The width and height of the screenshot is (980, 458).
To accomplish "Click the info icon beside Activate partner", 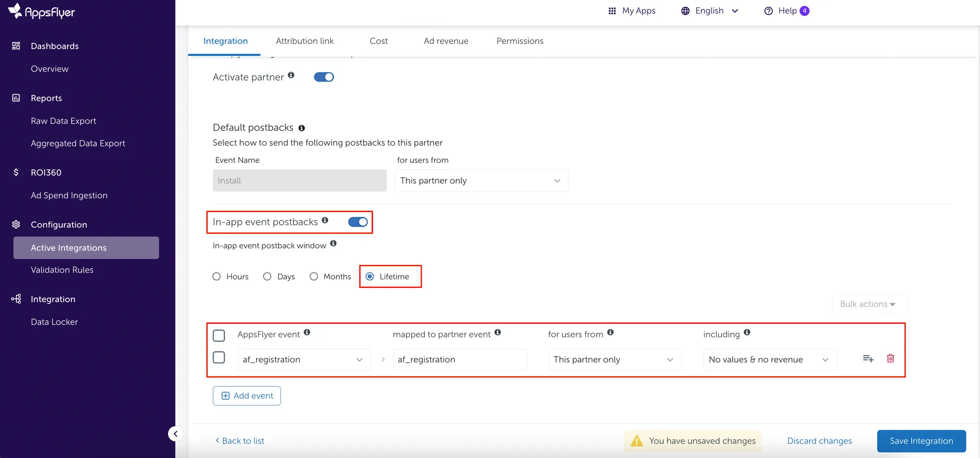I will pos(291,76).
